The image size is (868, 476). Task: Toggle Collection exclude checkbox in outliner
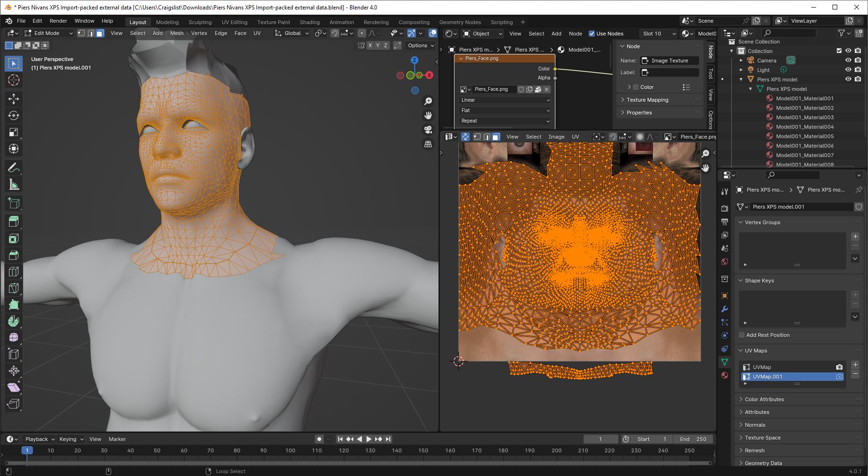(x=839, y=51)
